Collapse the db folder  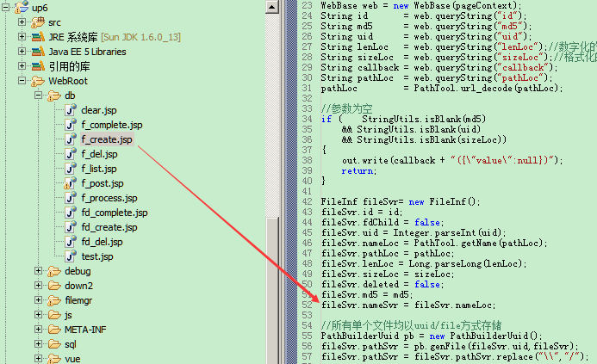coord(38,96)
